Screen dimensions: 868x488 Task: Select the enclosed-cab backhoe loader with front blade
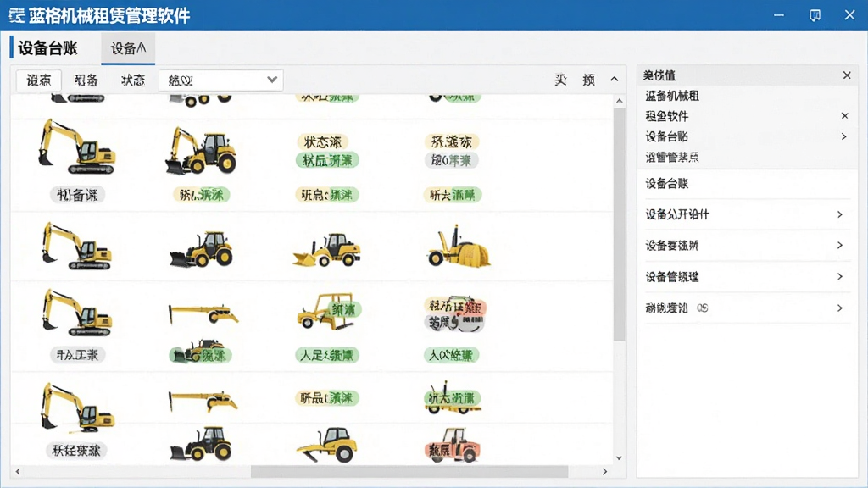(201, 151)
